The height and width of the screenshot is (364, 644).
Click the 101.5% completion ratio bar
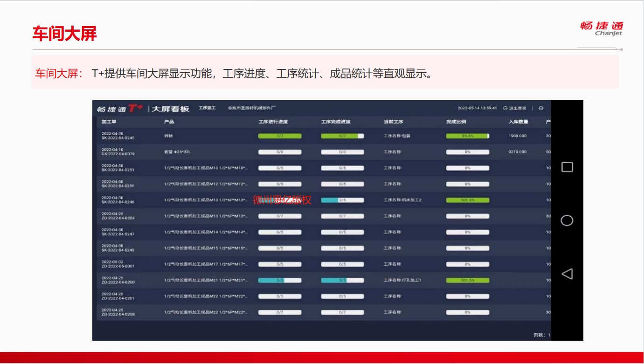pos(467,280)
